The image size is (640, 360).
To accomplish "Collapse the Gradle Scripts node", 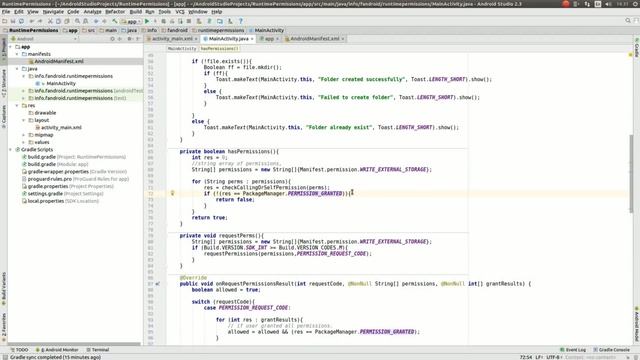I will tap(10, 149).
